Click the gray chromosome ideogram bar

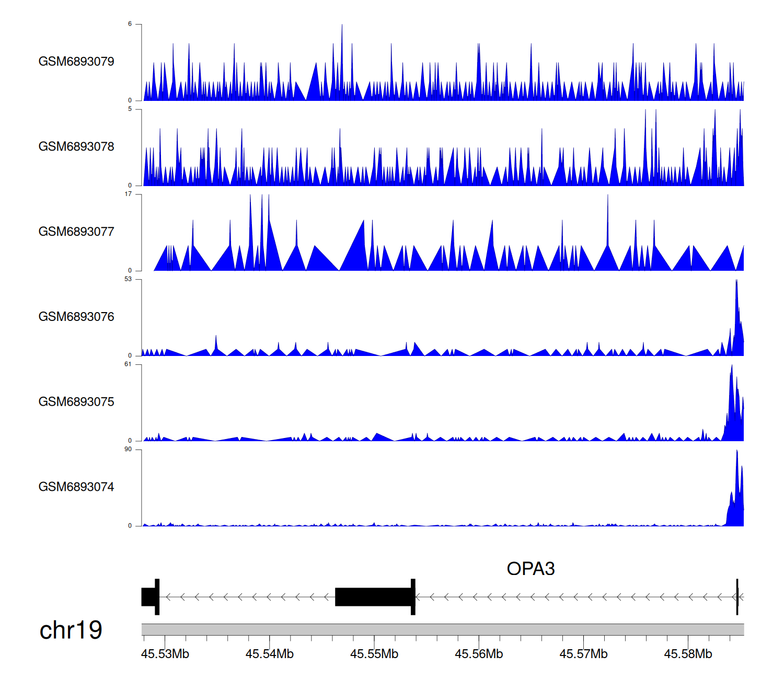(442, 629)
